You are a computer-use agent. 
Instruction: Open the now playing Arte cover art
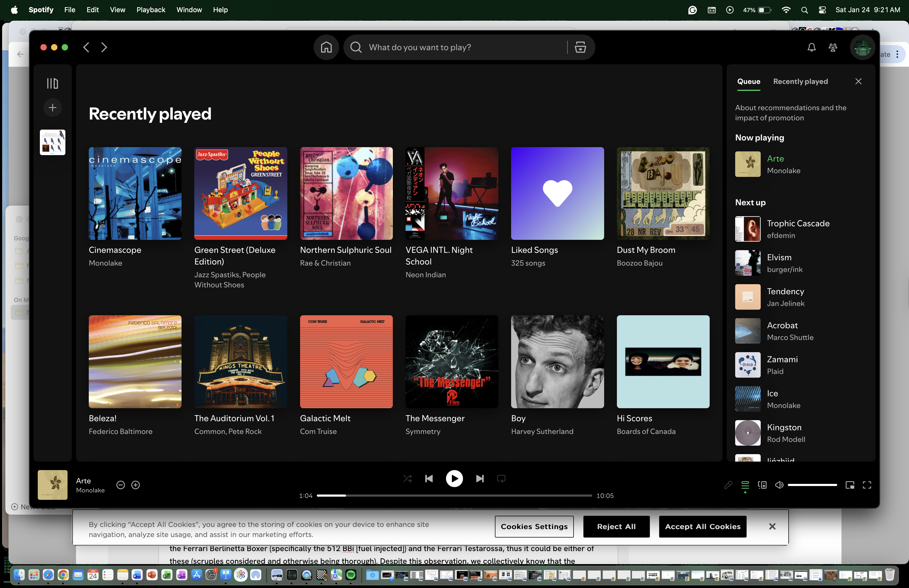pos(52,485)
